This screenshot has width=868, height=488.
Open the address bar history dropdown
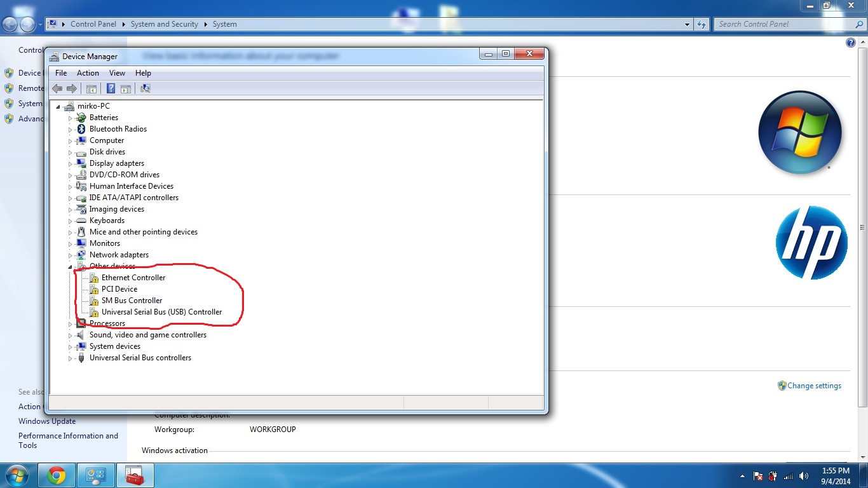click(688, 24)
